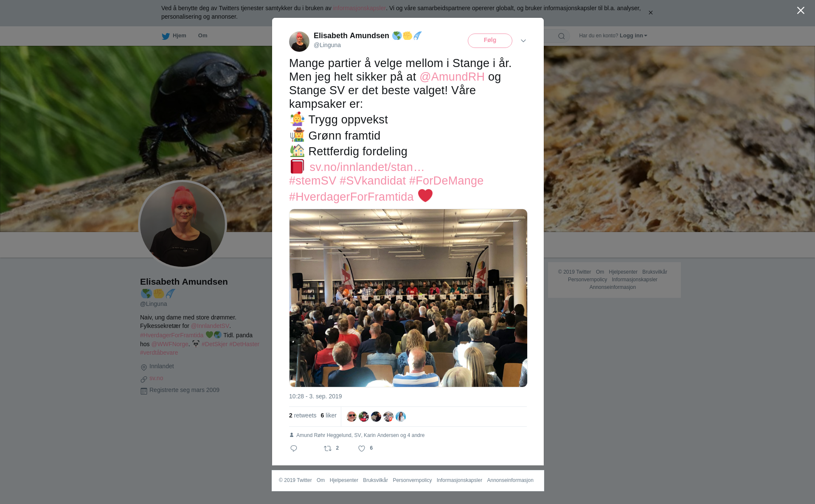This screenshot has height=504, width=815.
Task: Like the tweet with heart icon
Action: coord(362,448)
